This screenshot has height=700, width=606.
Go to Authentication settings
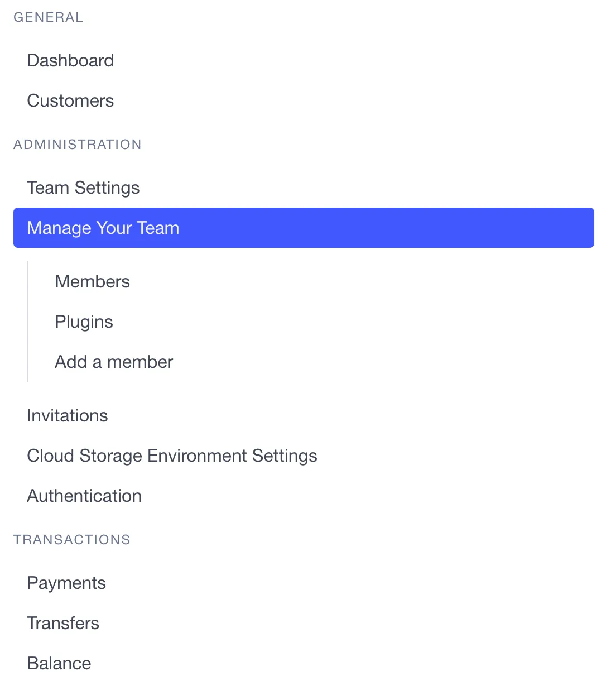coord(84,496)
